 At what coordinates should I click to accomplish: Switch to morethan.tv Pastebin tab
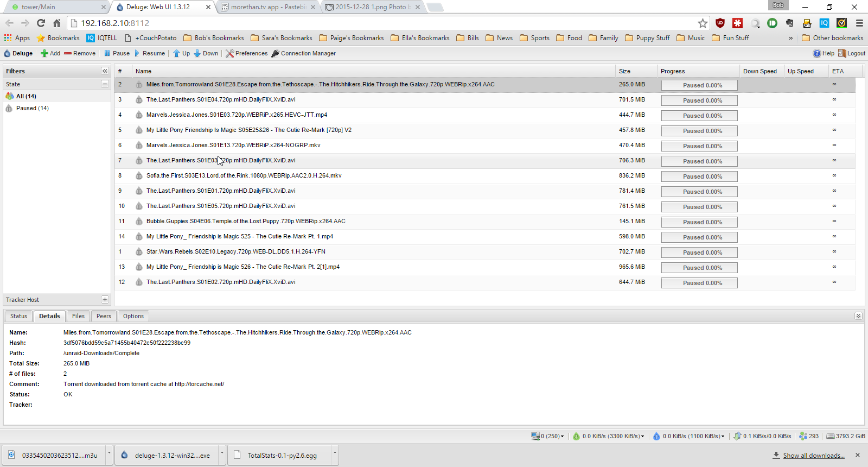(x=268, y=7)
